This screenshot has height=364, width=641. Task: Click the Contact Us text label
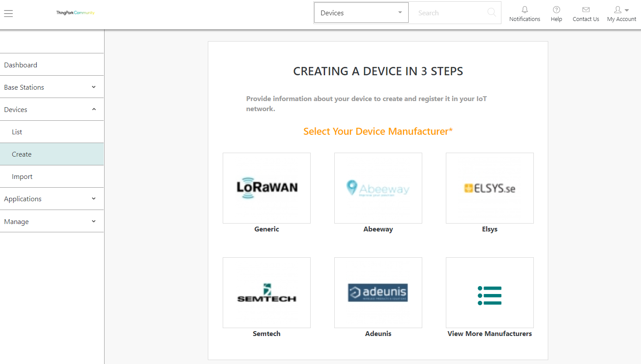pyautogui.click(x=586, y=19)
